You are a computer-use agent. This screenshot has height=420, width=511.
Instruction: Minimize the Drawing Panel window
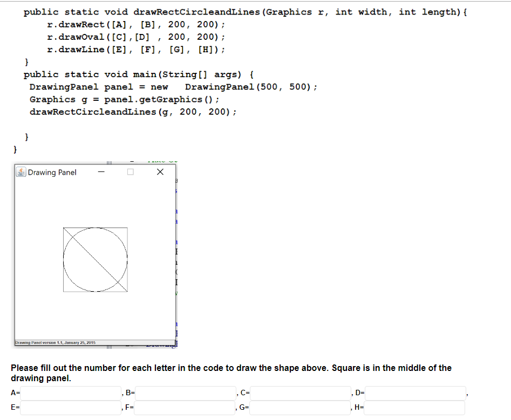click(x=100, y=171)
